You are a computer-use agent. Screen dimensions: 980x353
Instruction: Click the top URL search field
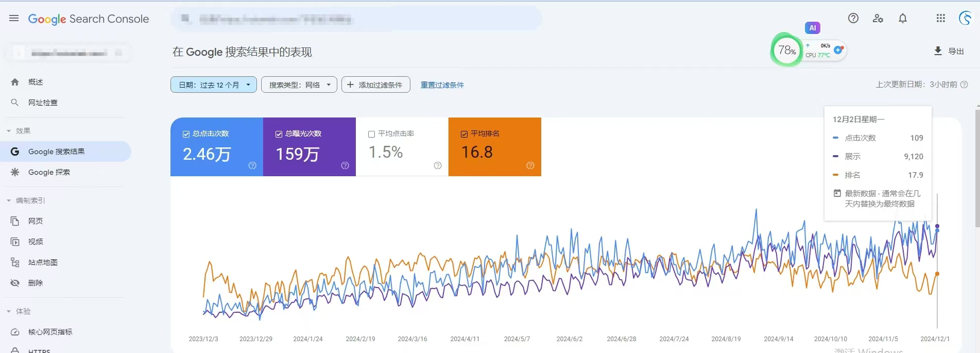pos(355,19)
